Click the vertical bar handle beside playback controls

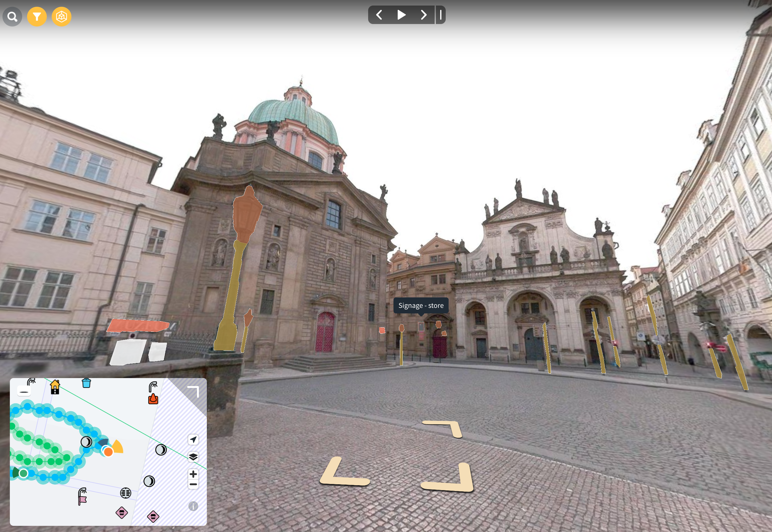coord(440,15)
